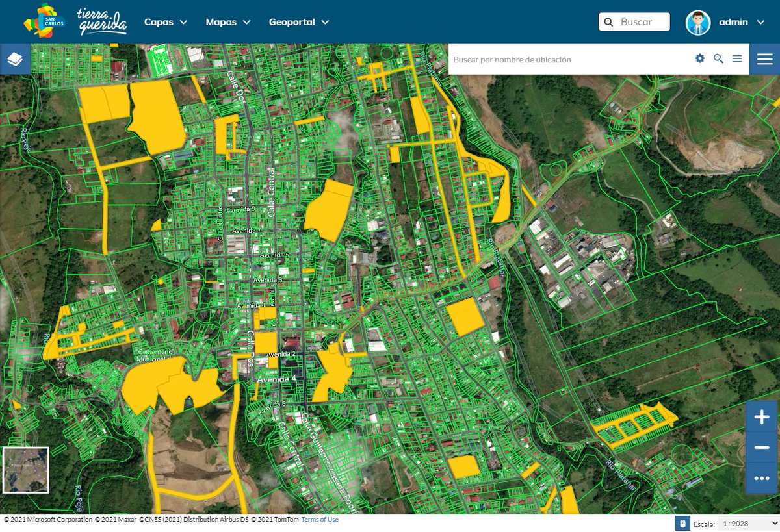Click the San Carlos logo
The height and width of the screenshot is (532, 780).
point(44,21)
